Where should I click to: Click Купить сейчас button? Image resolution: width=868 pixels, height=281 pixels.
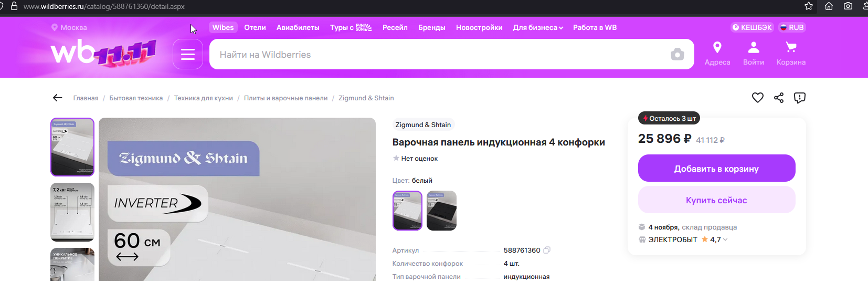click(x=717, y=200)
